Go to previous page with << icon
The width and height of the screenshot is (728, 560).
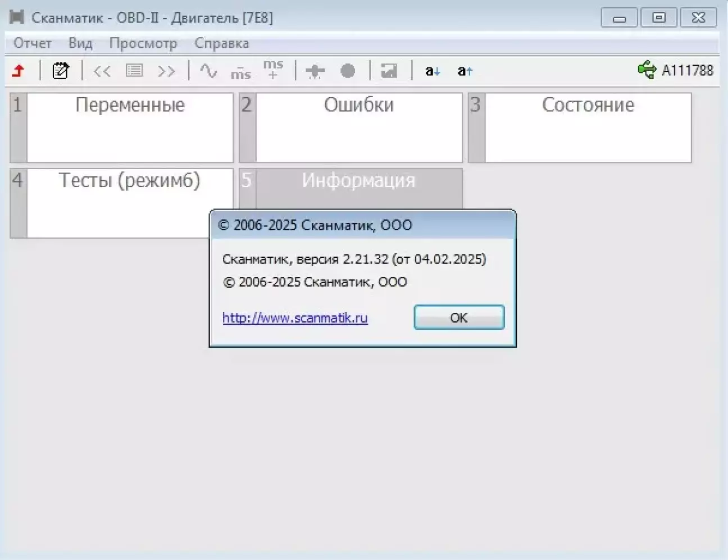pyautogui.click(x=102, y=71)
